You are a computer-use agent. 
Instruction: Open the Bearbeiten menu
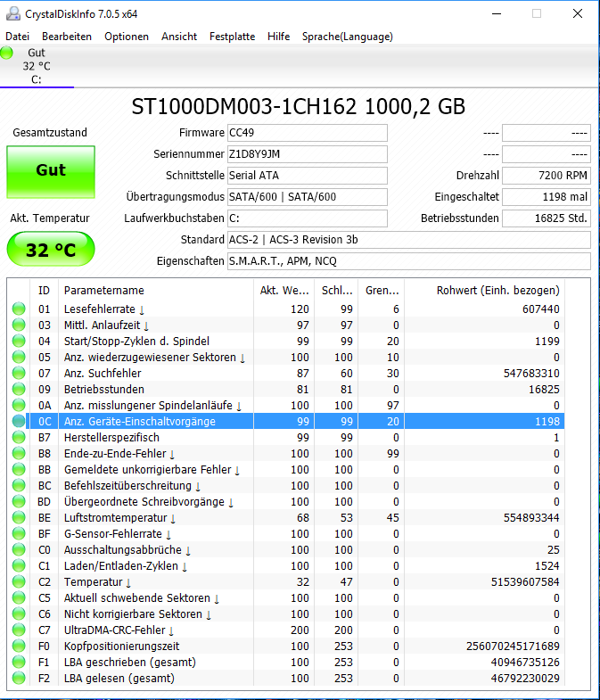[67, 37]
